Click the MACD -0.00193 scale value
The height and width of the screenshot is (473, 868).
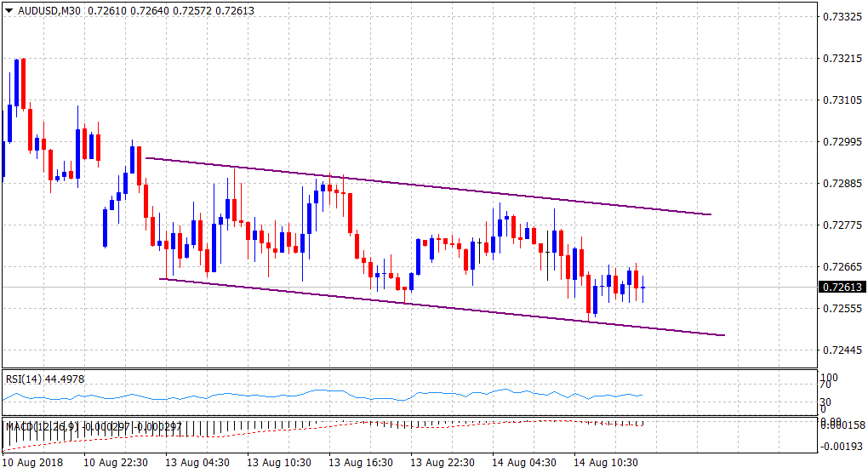842,446
